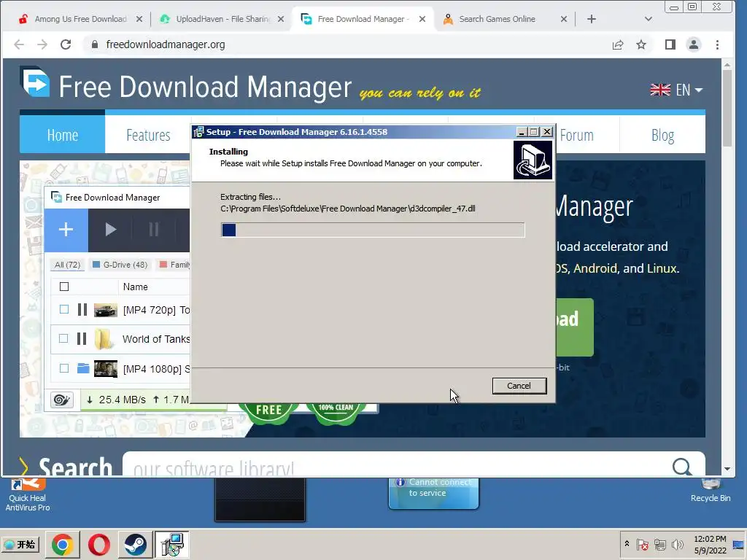The image size is (747, 560).
Task: Expand the hidden system tray icons
Action: 627,544
